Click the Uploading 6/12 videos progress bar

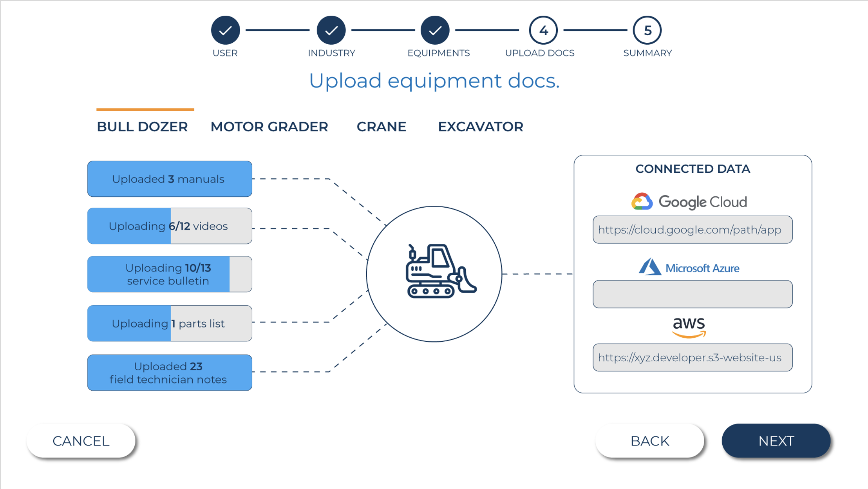point(170,226)
